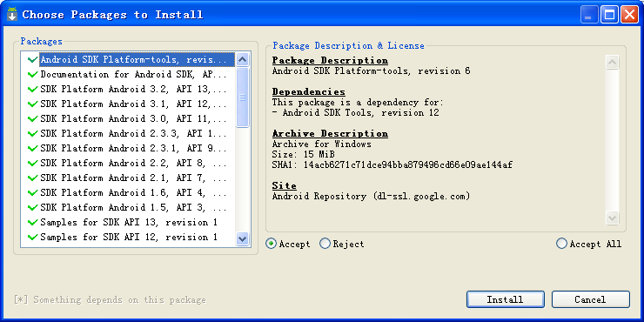This screenshot has width=644, height=322.
Task: Select Documentation for Android SDK row
Action: pos(128,74)
